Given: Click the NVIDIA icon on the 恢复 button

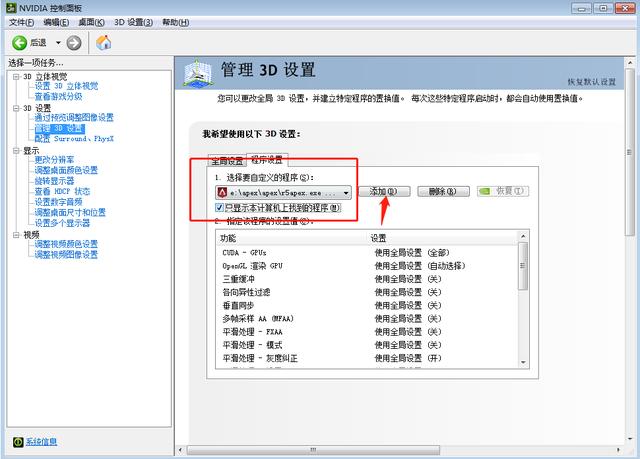Looking at the screenshot, I should 485,191.
